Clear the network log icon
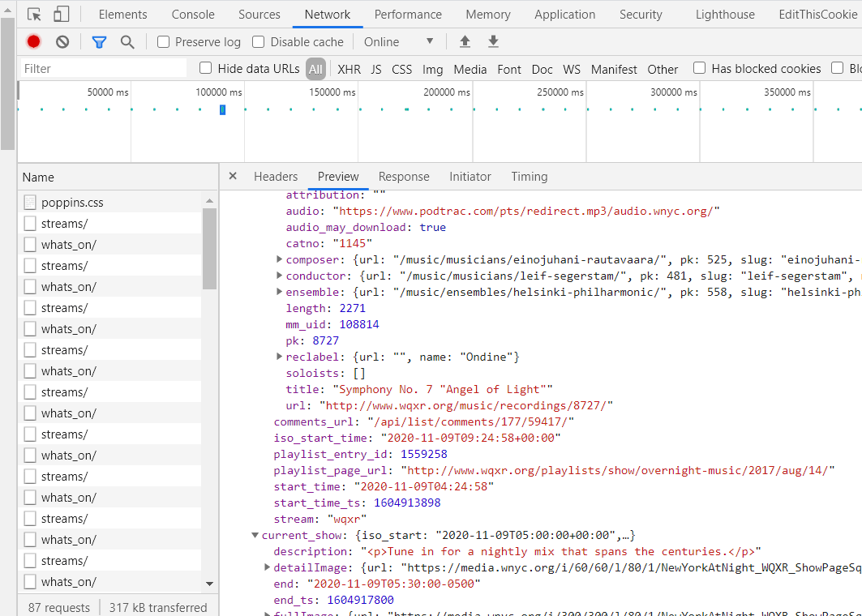862x616 pixels. pyautogui.click(x=62, y=42)
